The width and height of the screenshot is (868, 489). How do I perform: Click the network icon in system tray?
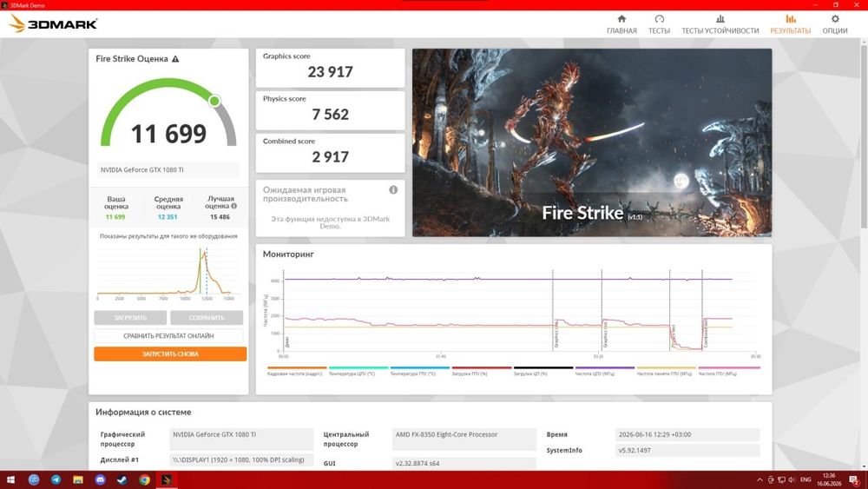click(781, 479)
